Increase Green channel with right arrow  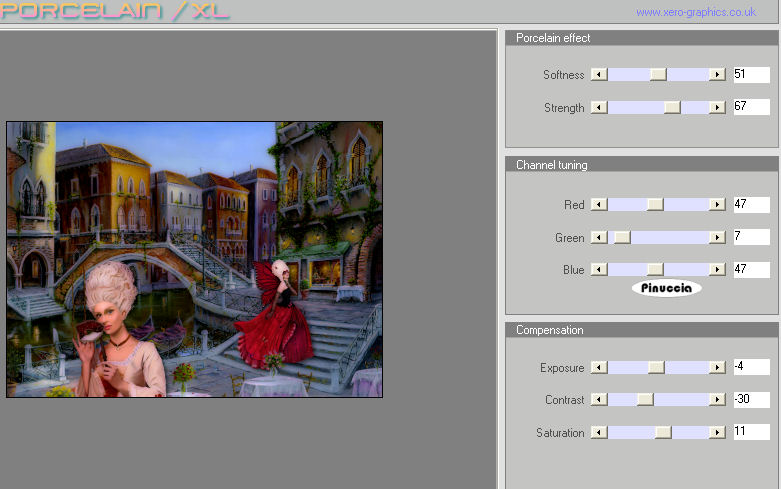point(717,238)
